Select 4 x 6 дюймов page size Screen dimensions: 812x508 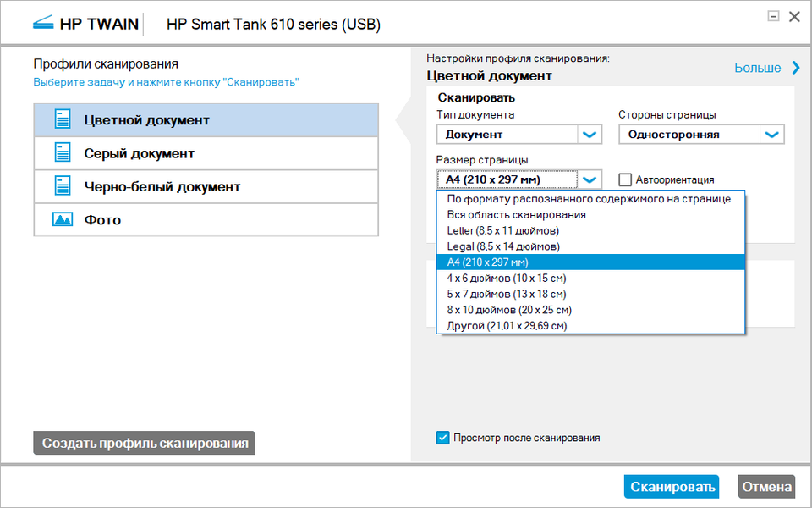pyautogui.click(x=506, y=278)
